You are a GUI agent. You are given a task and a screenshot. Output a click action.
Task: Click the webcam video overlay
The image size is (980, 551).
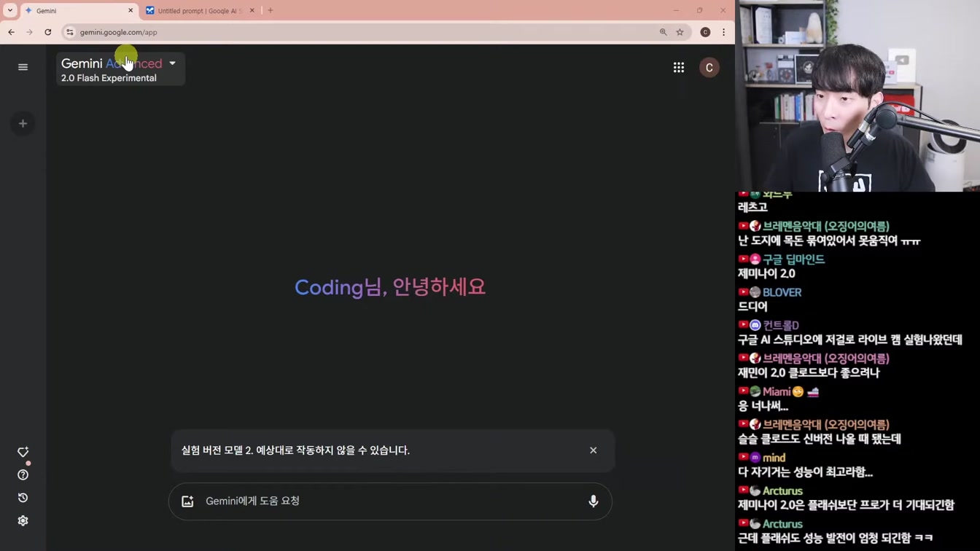tap(857, 95)
